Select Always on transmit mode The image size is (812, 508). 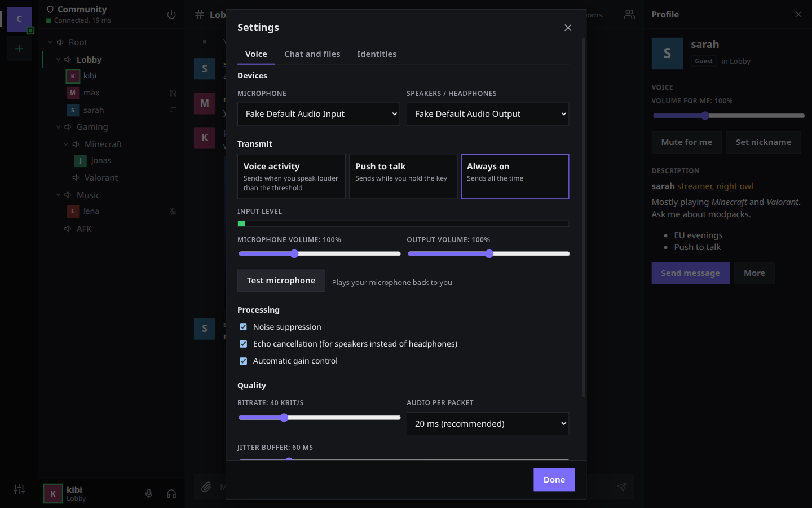coord(515,176)
